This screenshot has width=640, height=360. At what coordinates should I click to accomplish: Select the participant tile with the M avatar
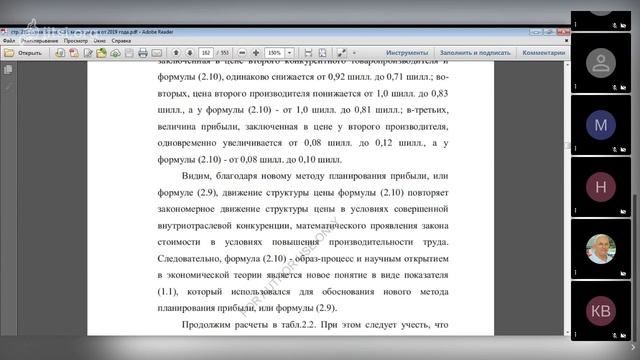(x=601, y=125)
